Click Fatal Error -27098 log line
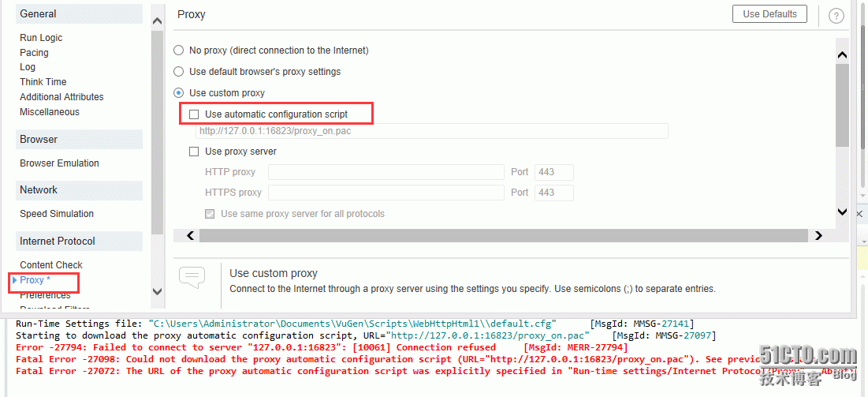This screenshot has width=868, height=397. point(436,359)
